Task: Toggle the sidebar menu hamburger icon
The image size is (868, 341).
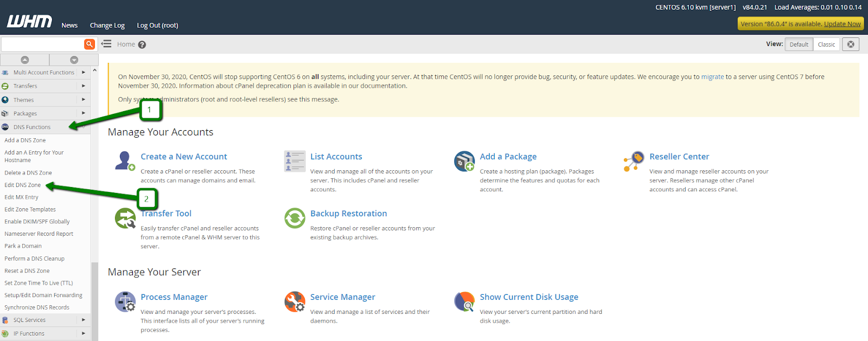Action: pyautogui.click(x=106, y=44)
